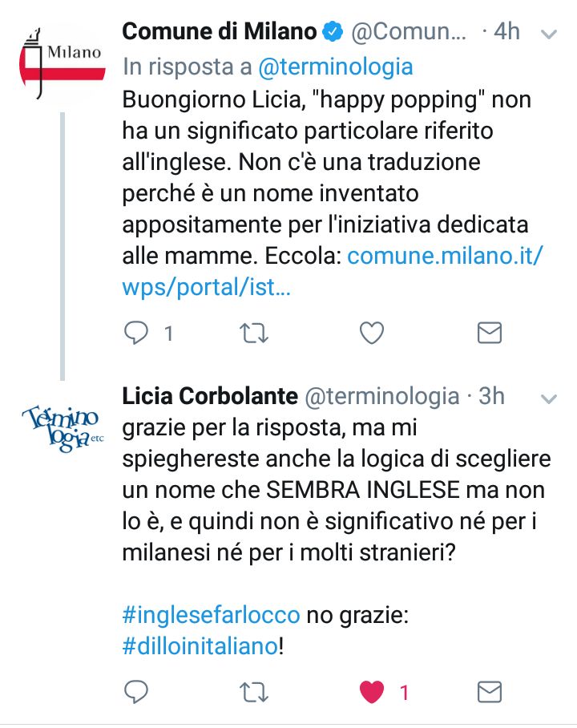Open the @terminologia mention in reply line
The height and width of the screenshot is (728, 577).
(x=336, y=67)
